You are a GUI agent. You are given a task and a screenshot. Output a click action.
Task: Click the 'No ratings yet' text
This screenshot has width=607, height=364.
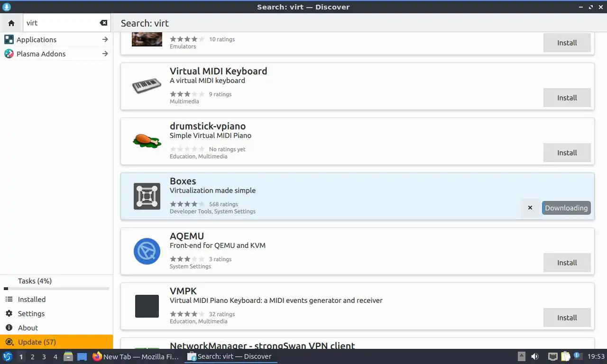227,149
